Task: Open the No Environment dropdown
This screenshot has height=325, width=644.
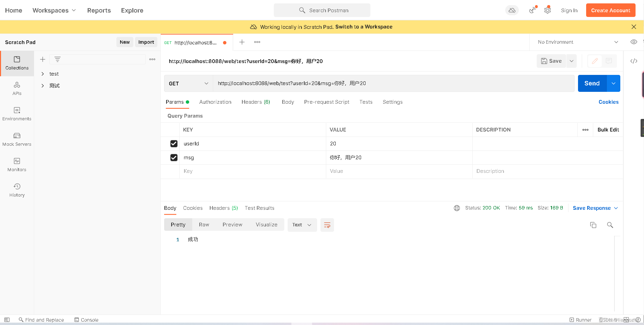Action: click(577, 42)
